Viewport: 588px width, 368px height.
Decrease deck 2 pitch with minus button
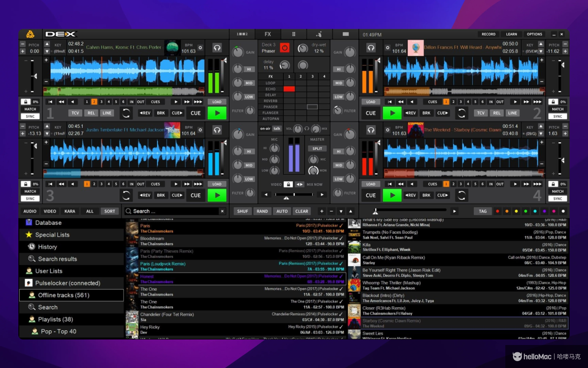tap(565, 44)
